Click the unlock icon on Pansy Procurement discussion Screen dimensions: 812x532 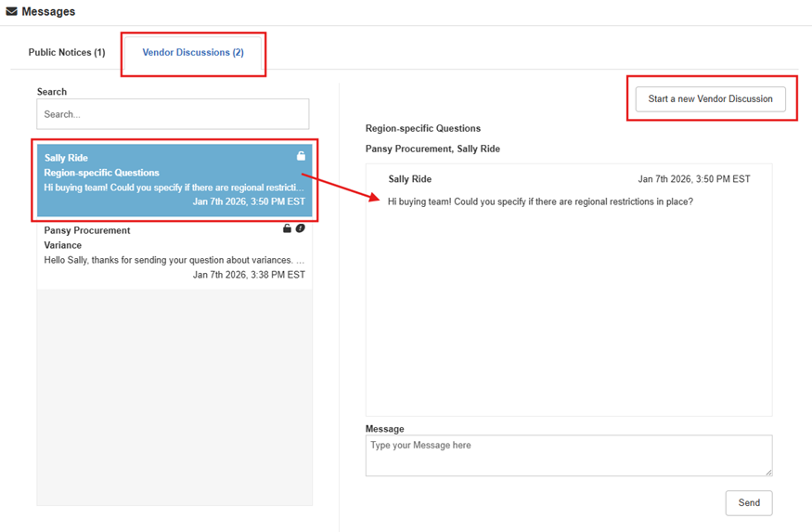(x=287, y=228)
